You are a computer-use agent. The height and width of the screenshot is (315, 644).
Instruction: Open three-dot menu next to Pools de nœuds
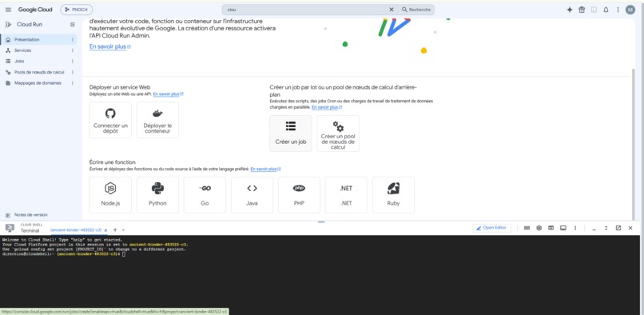tap(73, 72)
